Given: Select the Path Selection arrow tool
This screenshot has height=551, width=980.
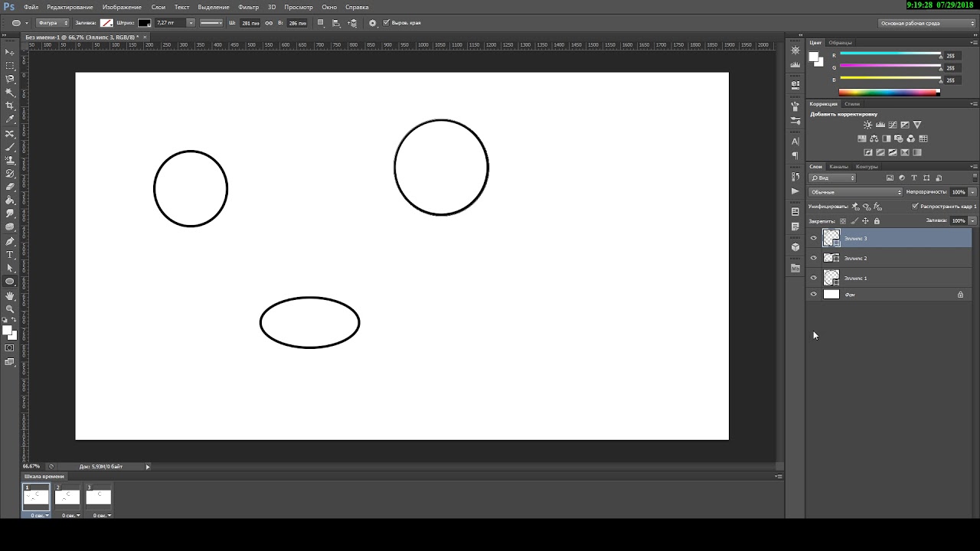Looking at the screenshot, I should [10, 268].
